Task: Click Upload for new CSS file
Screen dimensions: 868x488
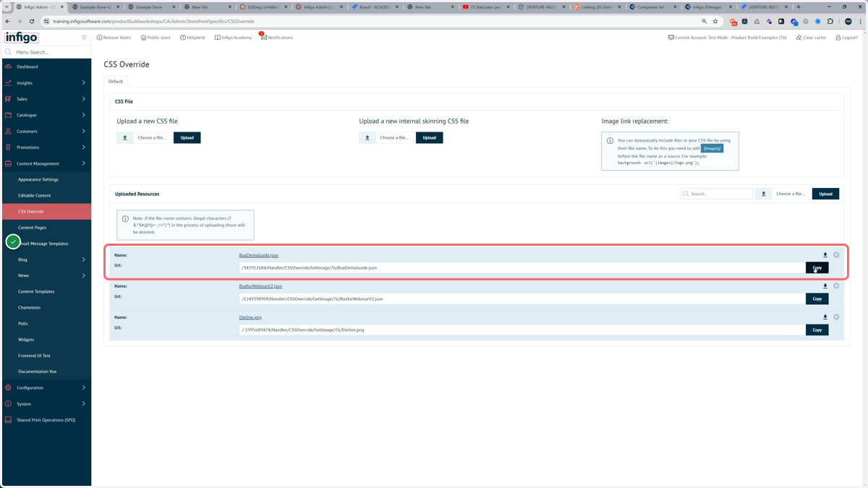Action: pyautogui.click(x=187, y=137)
